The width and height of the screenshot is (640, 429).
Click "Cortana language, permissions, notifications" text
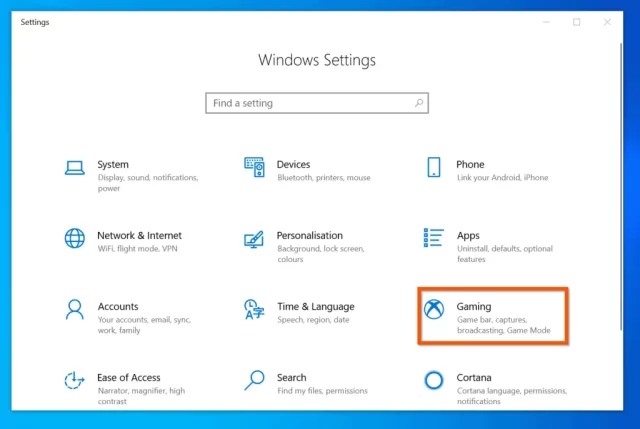pyautogui.click(x=512, y=396)
